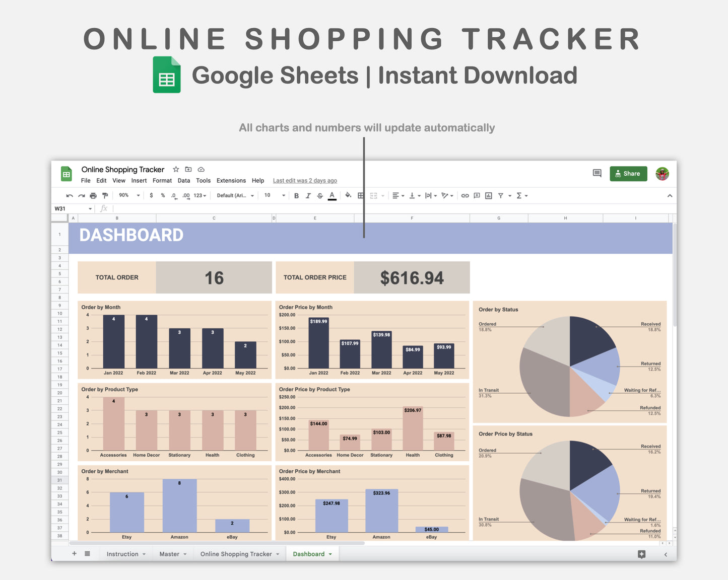The image size is (728, 580).
Task: Click the Share button
Action: point(628,173)
